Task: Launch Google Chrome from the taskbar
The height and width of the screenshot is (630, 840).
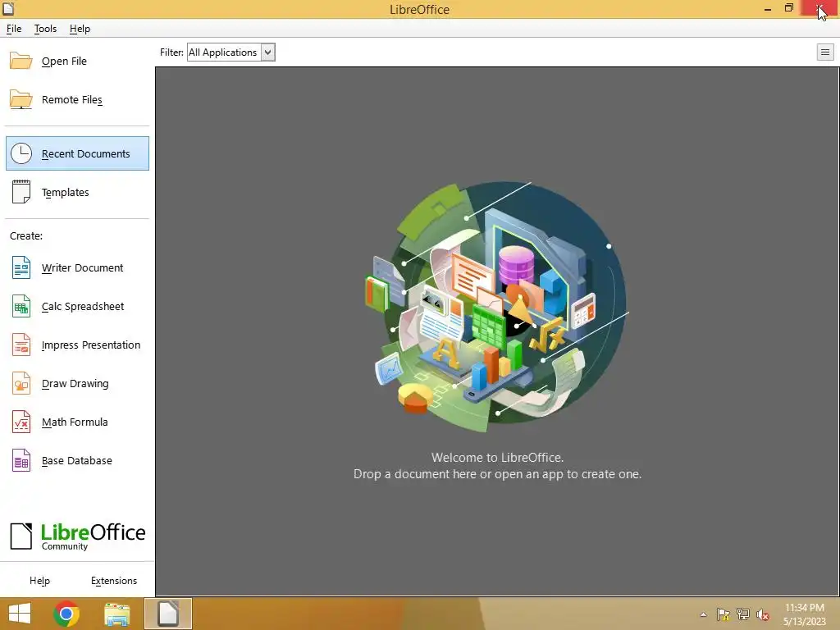Action: coord(66,614)
